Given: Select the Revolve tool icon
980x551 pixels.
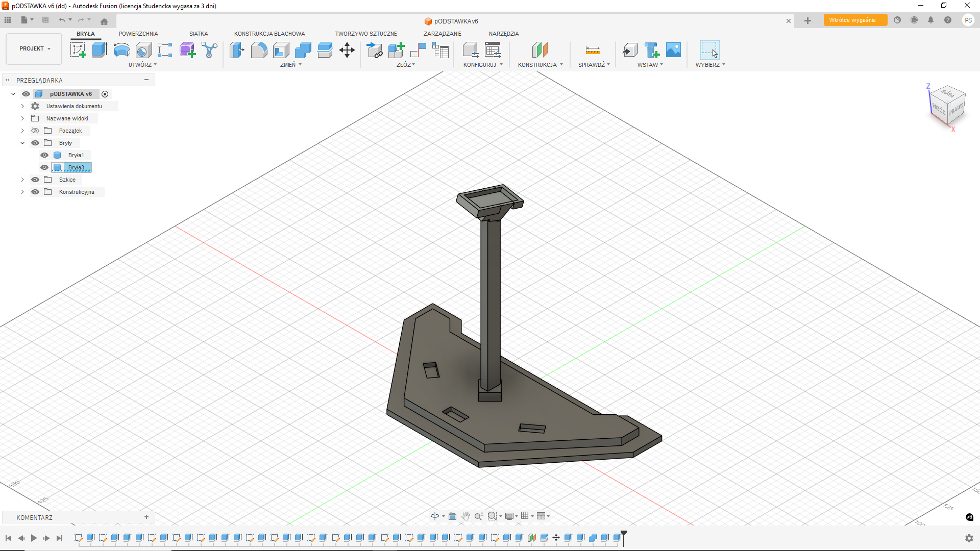Looking at the screenshot, I should [x=121, y=50].
